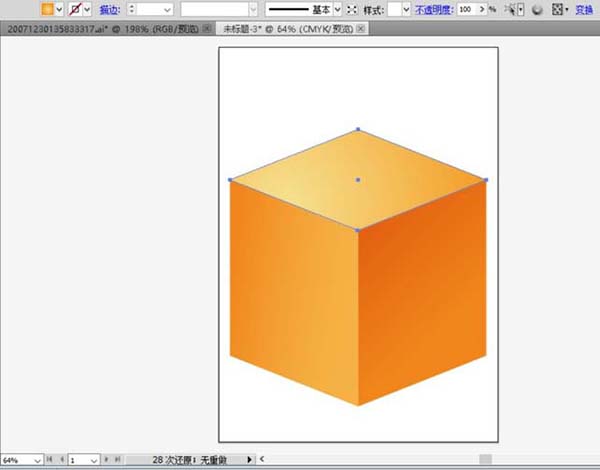Click the 28 次还原 status bar text
Screen dimensions: 600x470
point(189,460)
